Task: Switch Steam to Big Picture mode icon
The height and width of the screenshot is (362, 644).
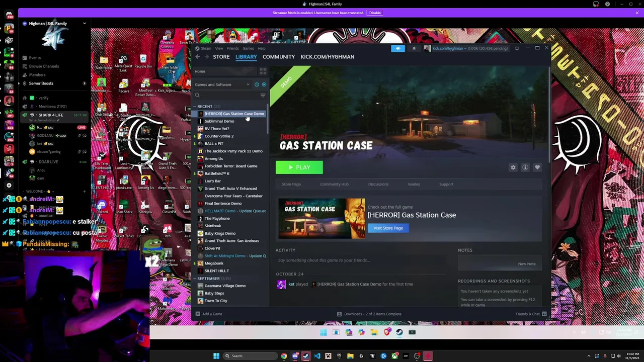Action: click(x=517, y=48)
